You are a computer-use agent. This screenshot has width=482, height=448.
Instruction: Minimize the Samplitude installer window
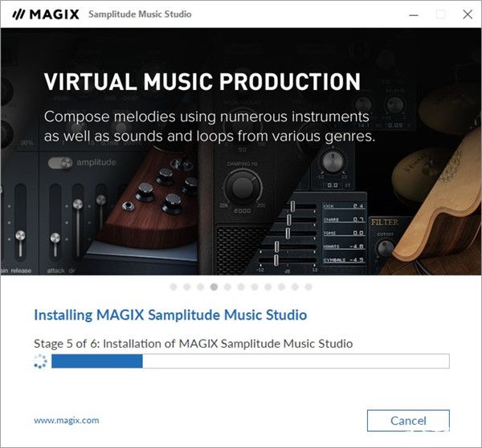coord(414,14)
